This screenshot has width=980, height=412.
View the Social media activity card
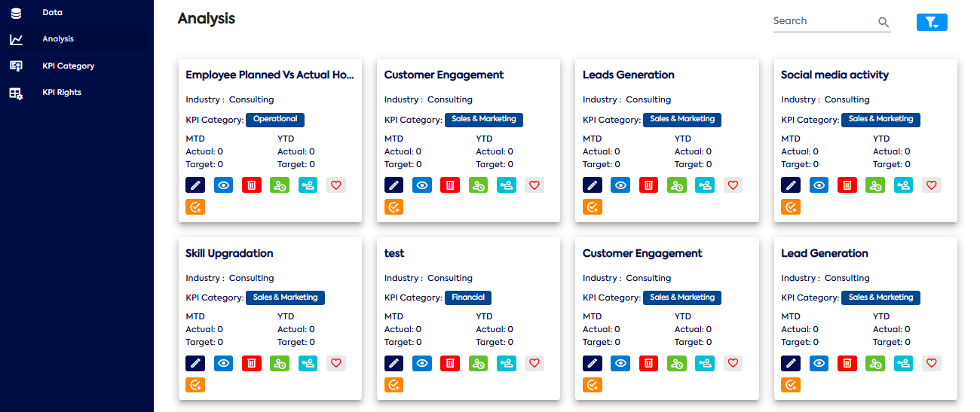point(819,185)
